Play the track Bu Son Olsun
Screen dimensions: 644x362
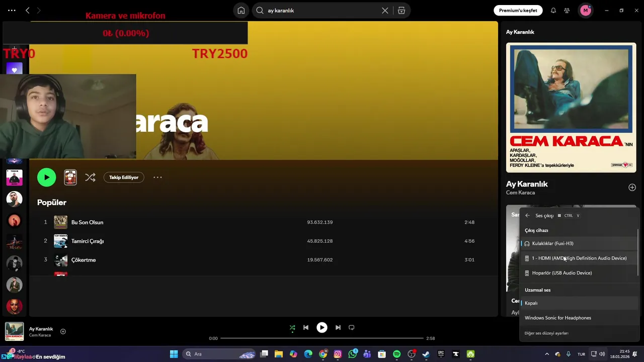tap(87, 222)
